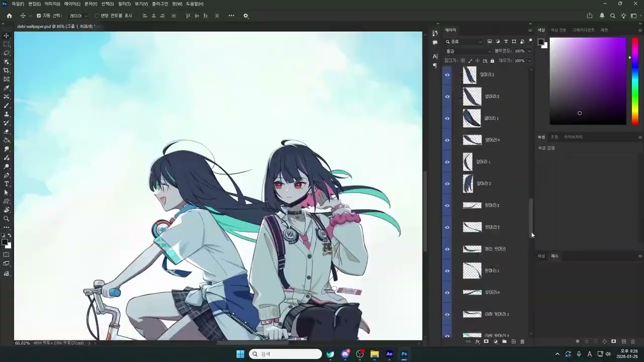Image resolution: width=644 pixels, height=362 pixels.
Task: Select the Clone Stamp tool
Action: (x=7, y=114)
